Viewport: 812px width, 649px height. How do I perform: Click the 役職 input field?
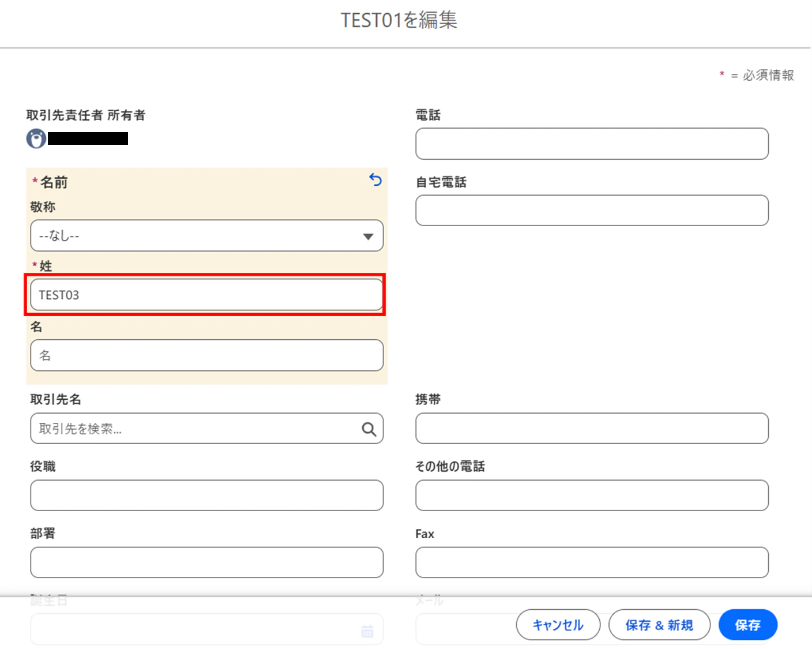pos(206,495)
